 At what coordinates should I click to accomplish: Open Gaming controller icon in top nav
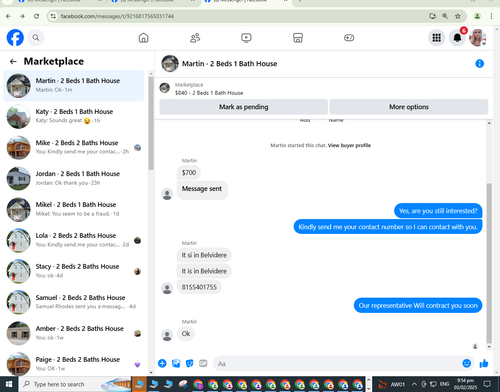349,38
